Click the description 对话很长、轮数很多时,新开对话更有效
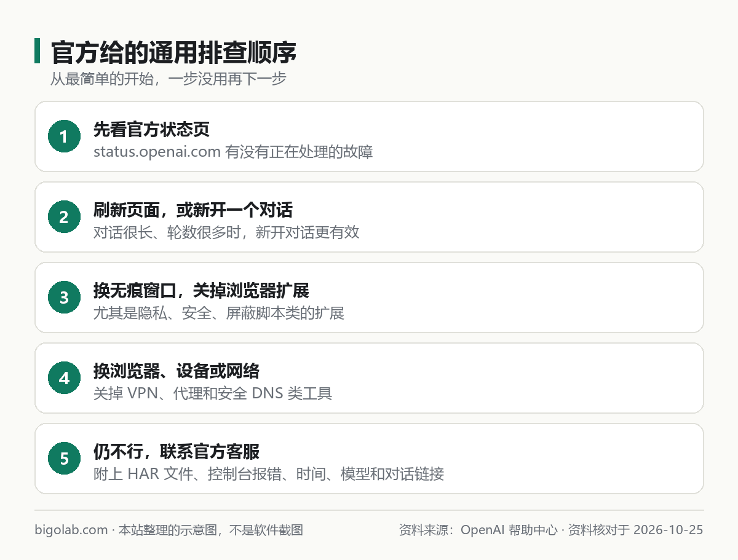Image resolution: width=738 pixels, height=560 pixels. 226,232
